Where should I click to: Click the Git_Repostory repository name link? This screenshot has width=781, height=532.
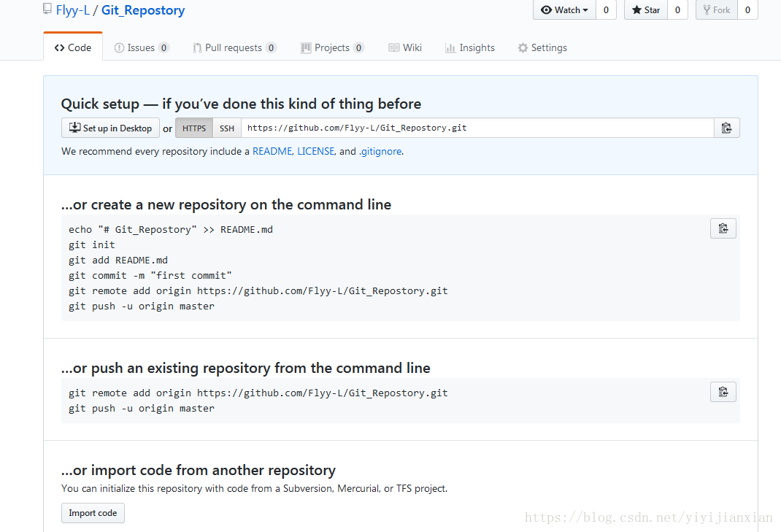click(x=143, y=10)
